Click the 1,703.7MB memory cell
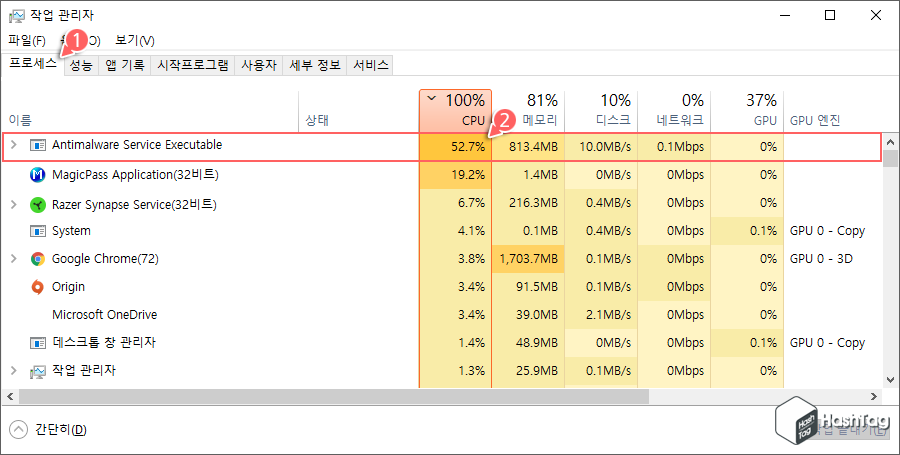 pos(528,259)
